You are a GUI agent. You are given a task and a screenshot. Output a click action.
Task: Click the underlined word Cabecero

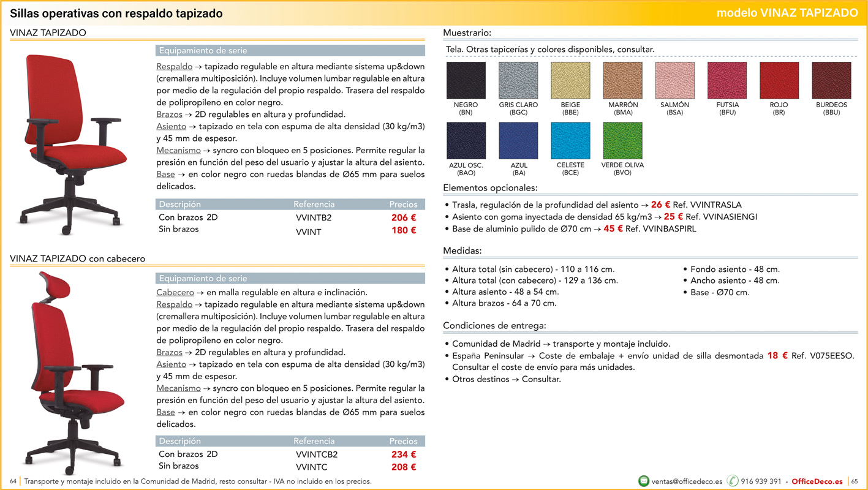[175, 293]
